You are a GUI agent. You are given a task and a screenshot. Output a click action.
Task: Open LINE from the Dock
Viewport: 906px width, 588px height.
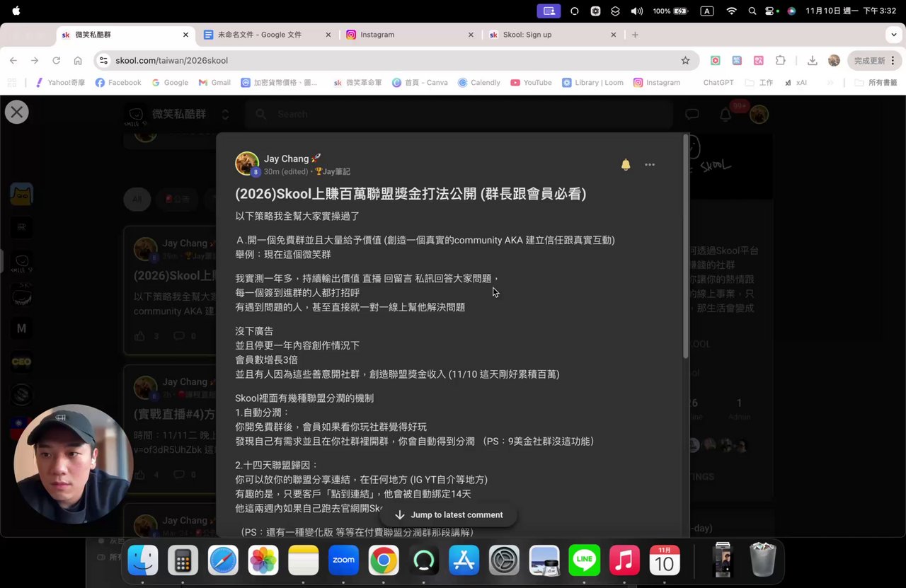click(584, 561)
